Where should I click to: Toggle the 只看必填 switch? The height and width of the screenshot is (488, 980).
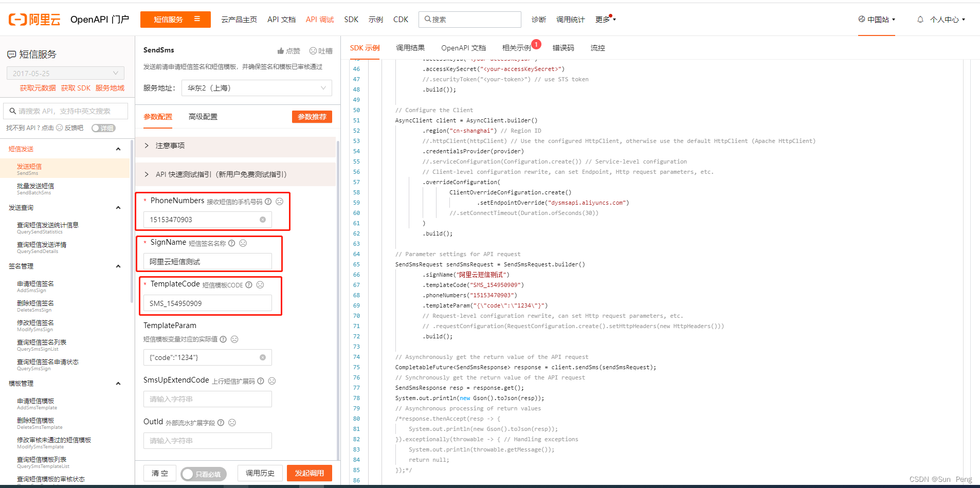[204, 474]
